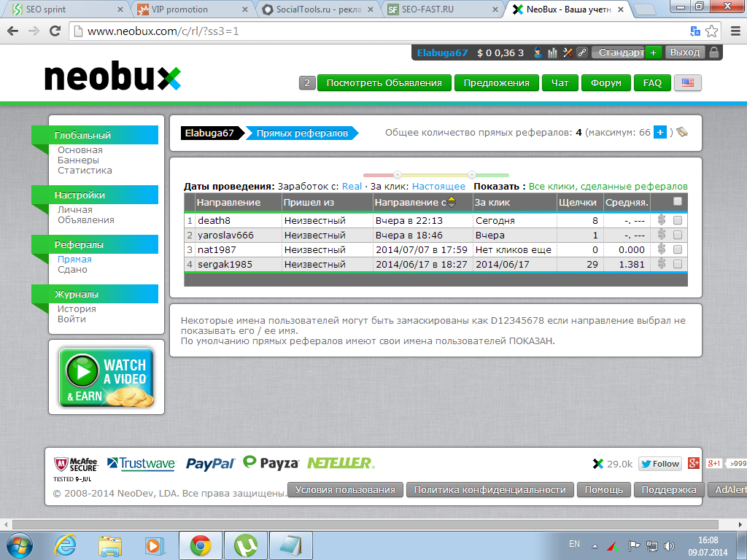Screen dimensions: 747x560
Task: Click the green plus beside Стандарт
Action: point(653,52)
